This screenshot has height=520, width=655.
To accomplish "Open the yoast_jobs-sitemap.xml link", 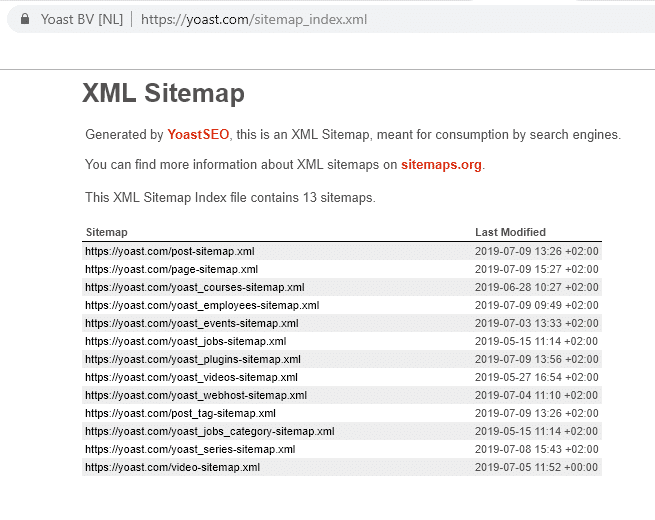I will coord(185,341).
